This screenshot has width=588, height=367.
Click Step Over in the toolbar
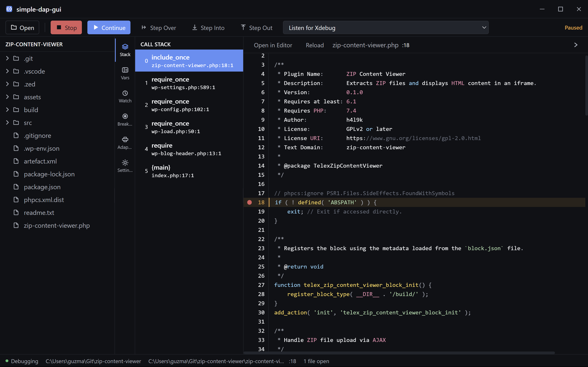159,28
